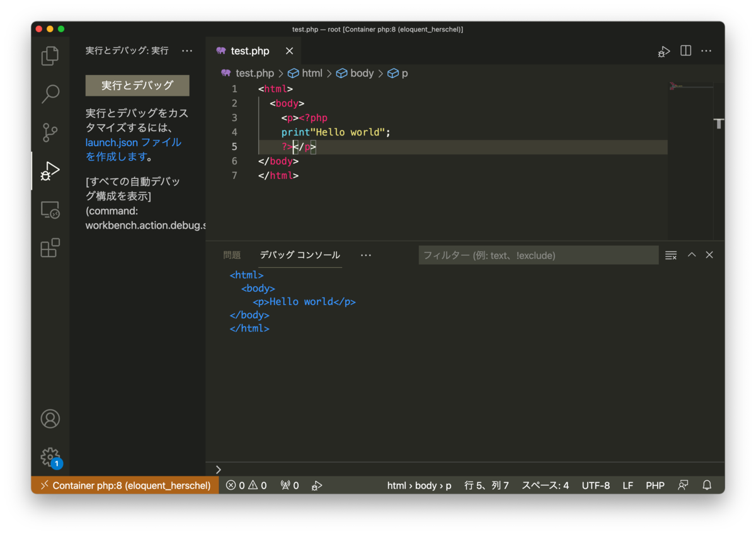Click forwarded ports indicator in status bar
This screenshot has width=756, height=535.
(290, 485)
